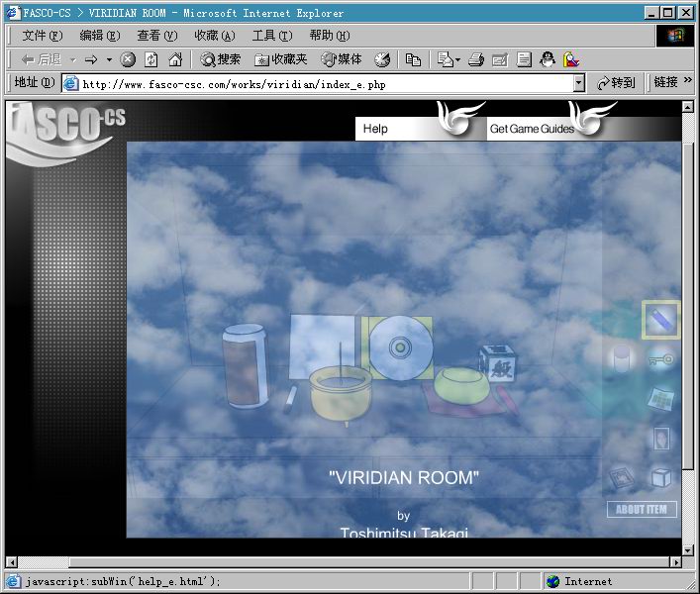Click the Get Game Guides link

point(532,129)
